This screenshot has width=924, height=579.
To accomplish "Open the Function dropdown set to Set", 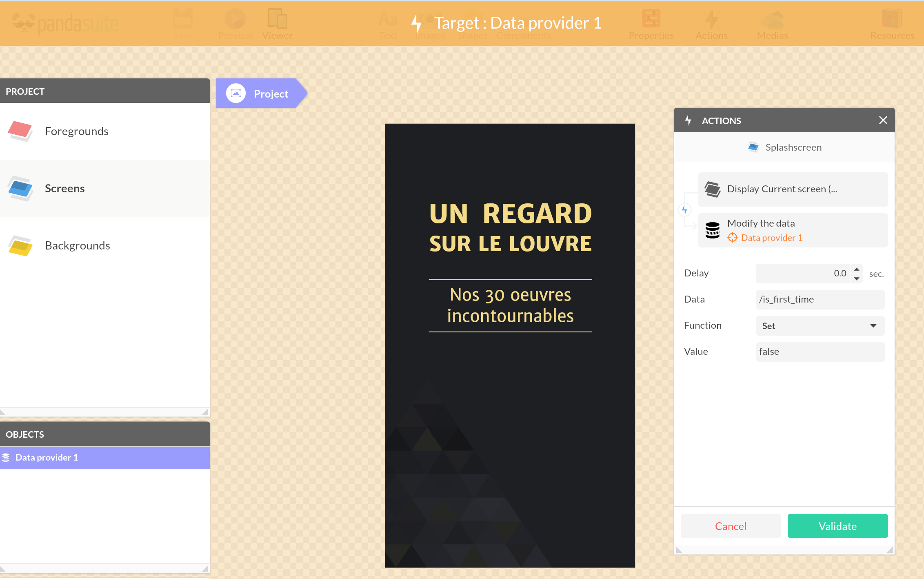I will click(820, 325).
